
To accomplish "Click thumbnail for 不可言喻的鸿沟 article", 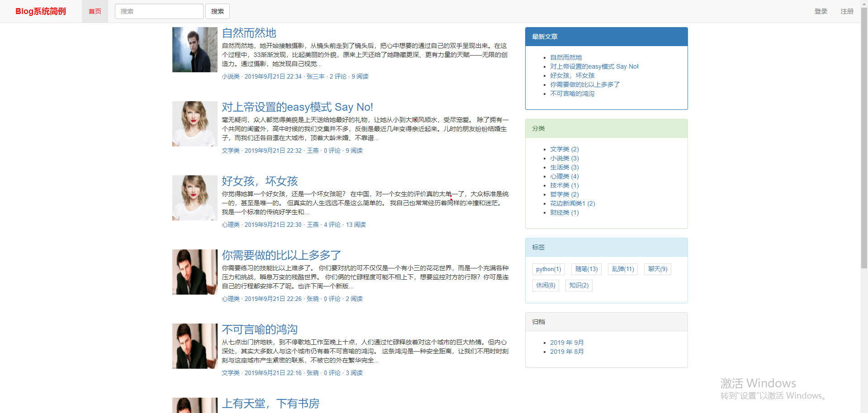I will (195, 346).
